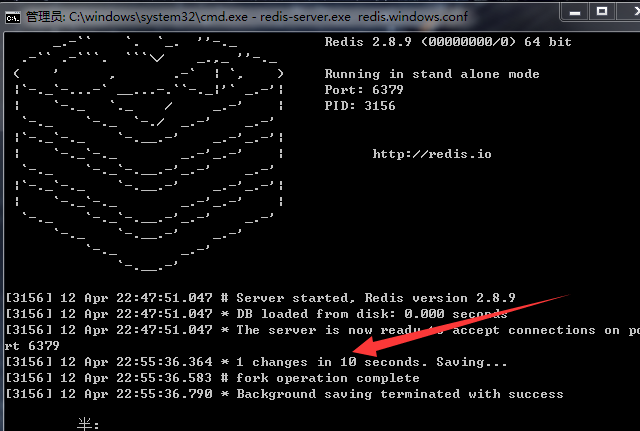Select the 'Port: 6379' text

[x=364, y=90]
